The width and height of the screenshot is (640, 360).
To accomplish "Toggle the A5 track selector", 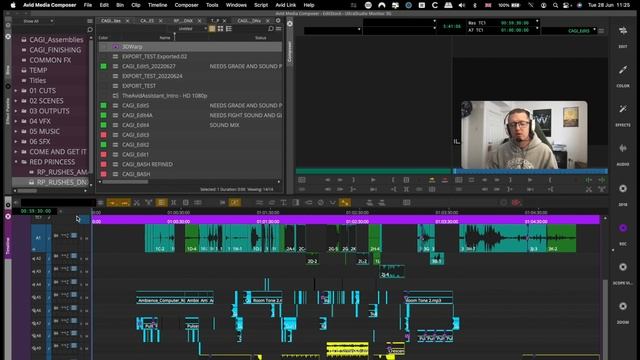I will tap(37, 298).
